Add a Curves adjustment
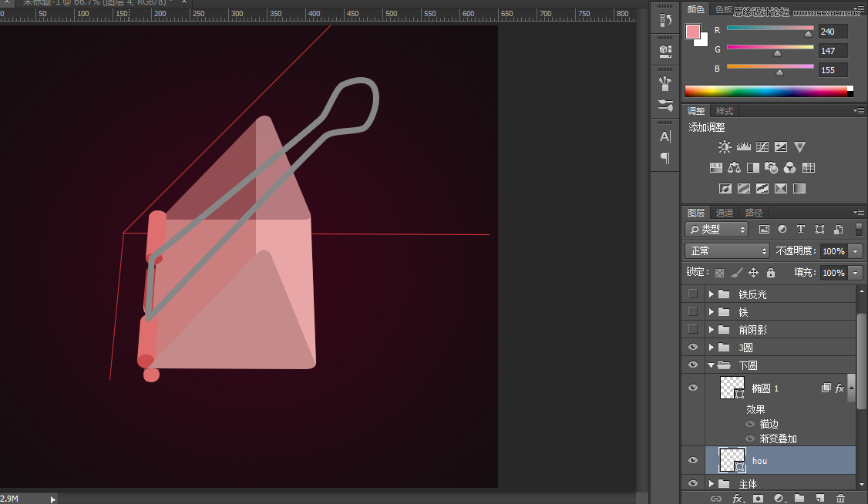 [x=762, y=146]
